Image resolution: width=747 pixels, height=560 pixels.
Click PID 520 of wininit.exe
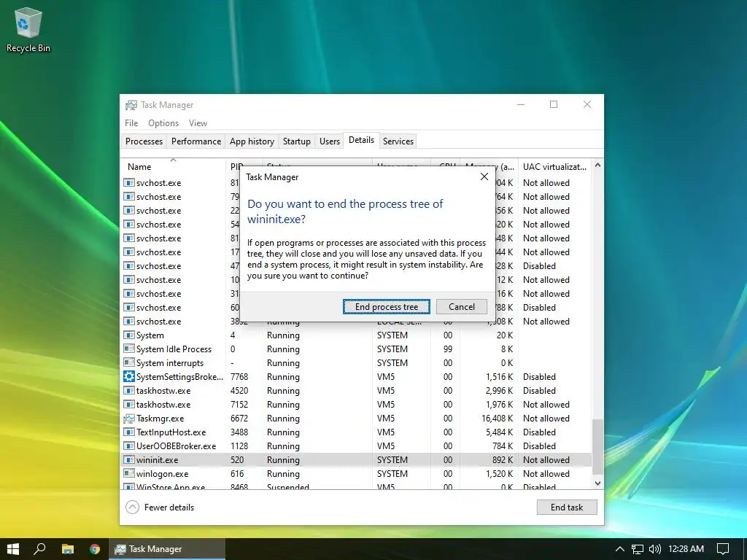click(237, 460)
